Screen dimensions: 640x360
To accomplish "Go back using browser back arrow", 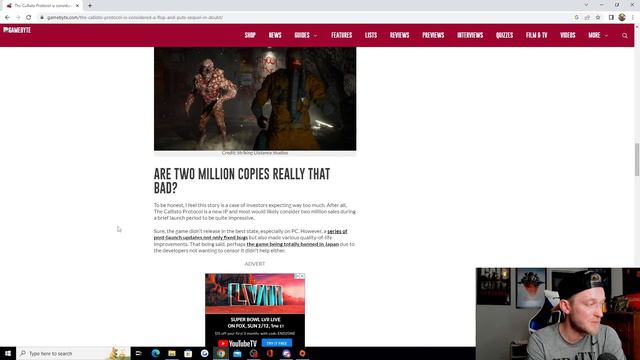I will coord(7,18).
